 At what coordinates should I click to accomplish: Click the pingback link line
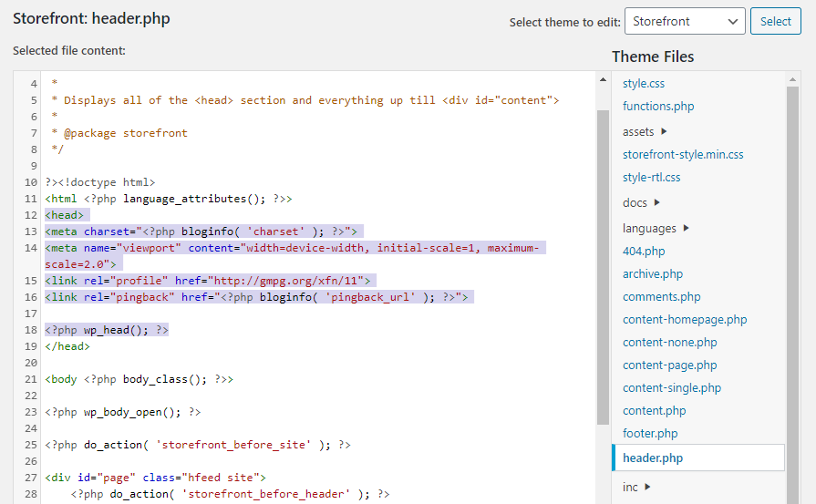[256, 297]
